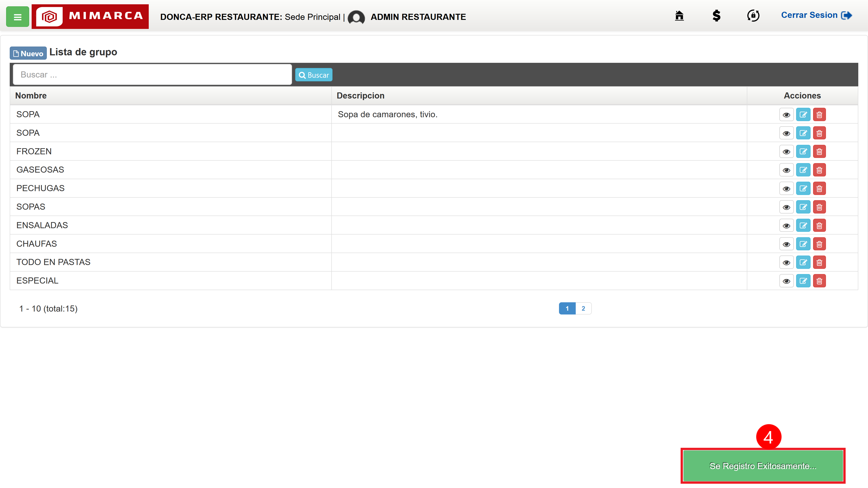
Task: Click the SOPAS name cell
Action: 170,207
